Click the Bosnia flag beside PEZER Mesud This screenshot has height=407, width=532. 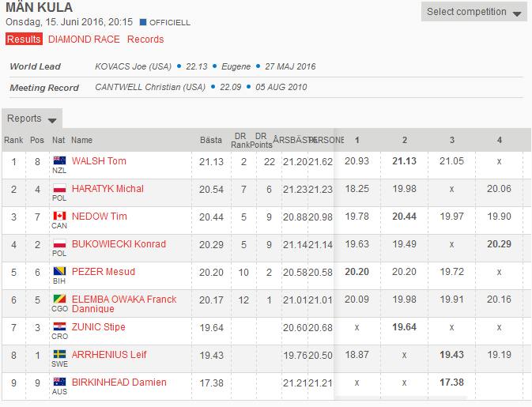point(58,271)
